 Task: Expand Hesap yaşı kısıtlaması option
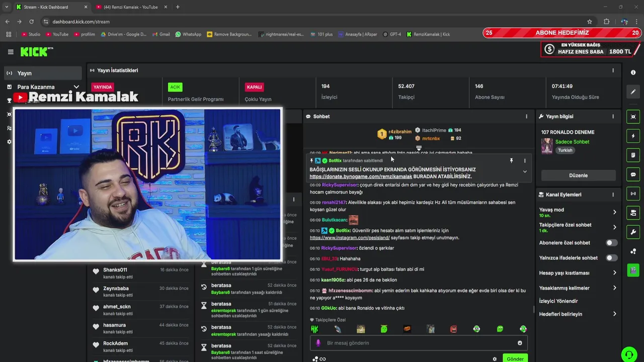click(x=614, y=273)
